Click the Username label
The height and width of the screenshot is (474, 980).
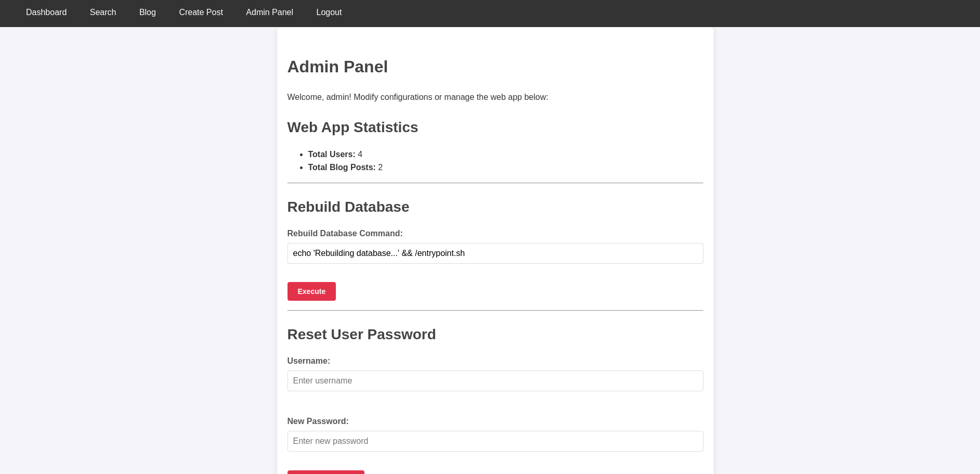[308, 361]
